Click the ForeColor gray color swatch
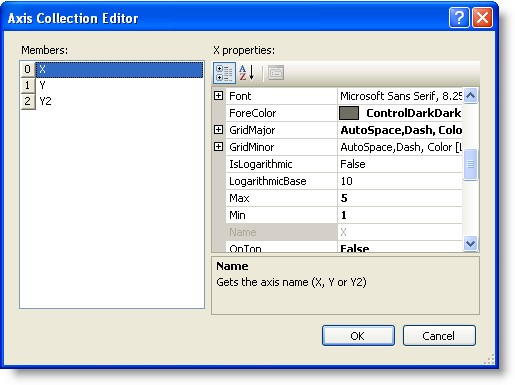 coord(349,113)
